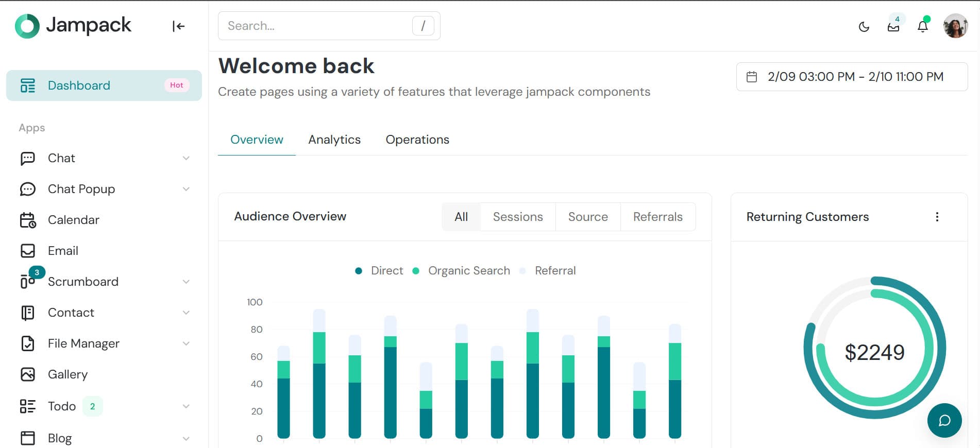Expand the Todo chevron

186,406
